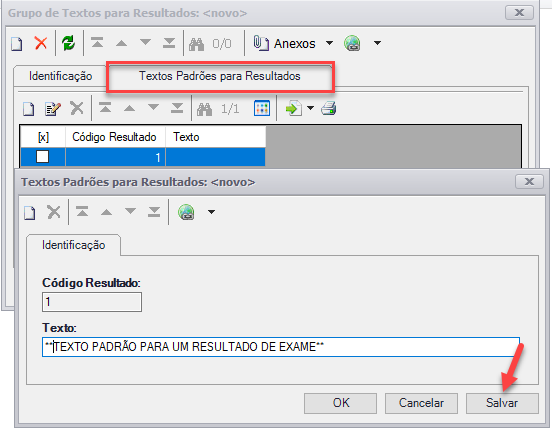552x431 pixels.
Task: Expand dropdown arrow beside globe in dialog
Action: [211, 212]
